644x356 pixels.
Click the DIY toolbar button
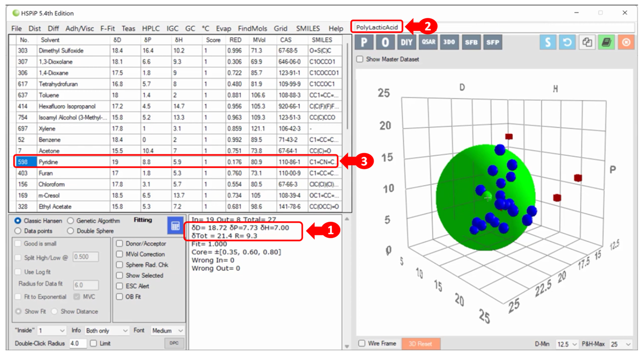tap(406, 42)
